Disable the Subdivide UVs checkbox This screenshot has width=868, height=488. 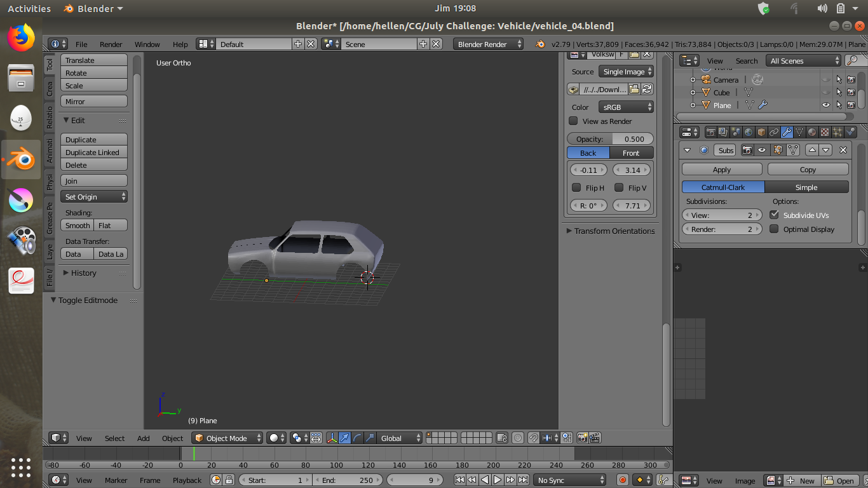click(774, 215)
